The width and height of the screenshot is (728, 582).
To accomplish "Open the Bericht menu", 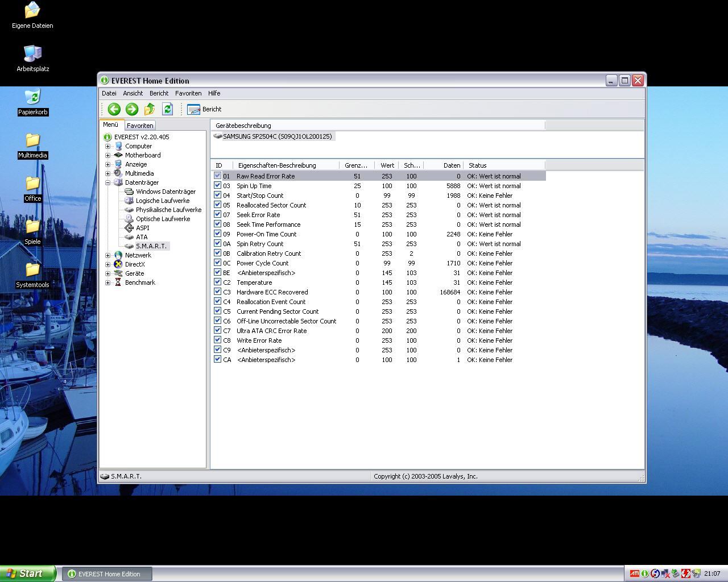I will point(159,93).
